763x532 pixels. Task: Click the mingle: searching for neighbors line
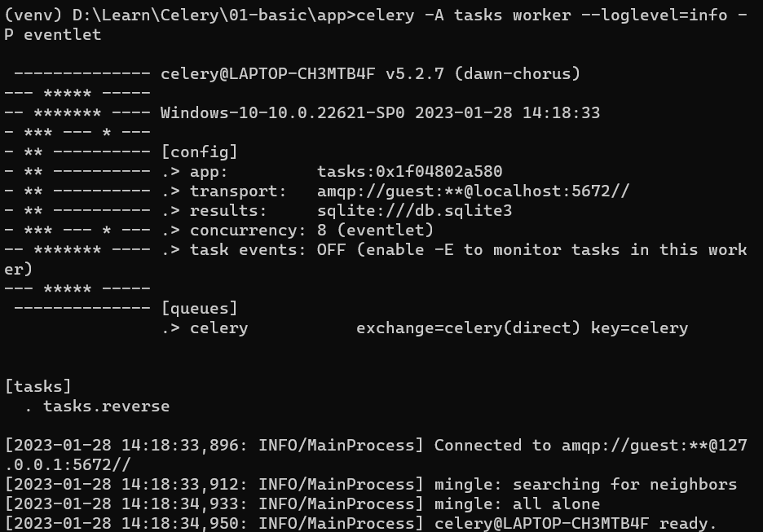pos(585,485)
